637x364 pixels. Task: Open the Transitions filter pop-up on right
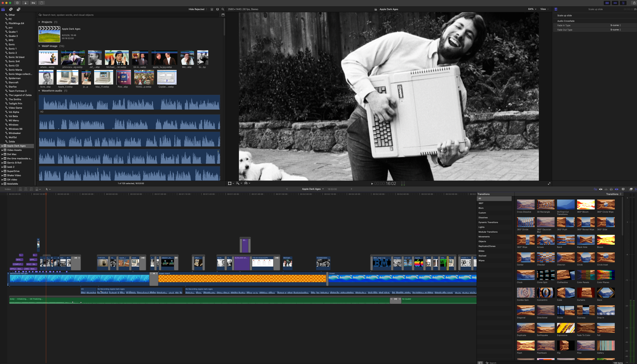614,194
